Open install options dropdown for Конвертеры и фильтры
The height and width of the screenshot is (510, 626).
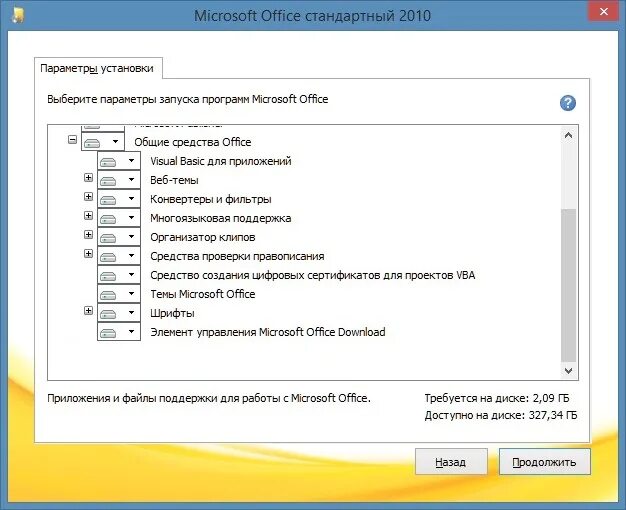119,199
